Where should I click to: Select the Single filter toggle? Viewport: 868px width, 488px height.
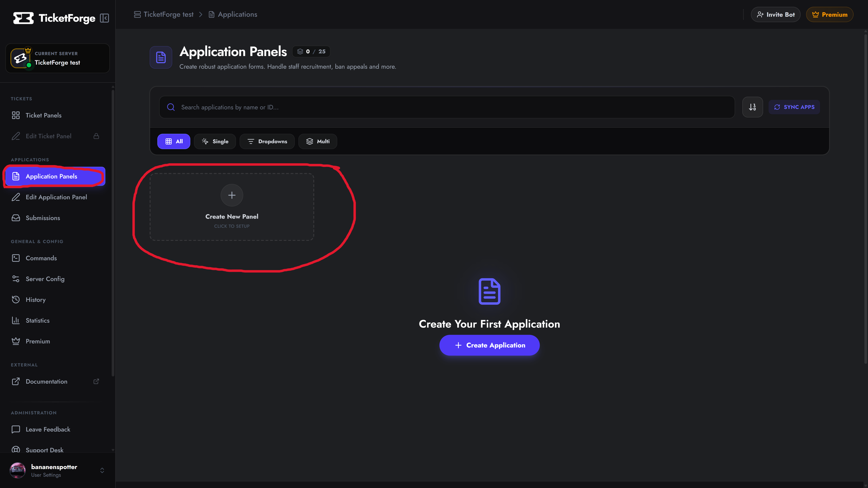click(215, 141)
